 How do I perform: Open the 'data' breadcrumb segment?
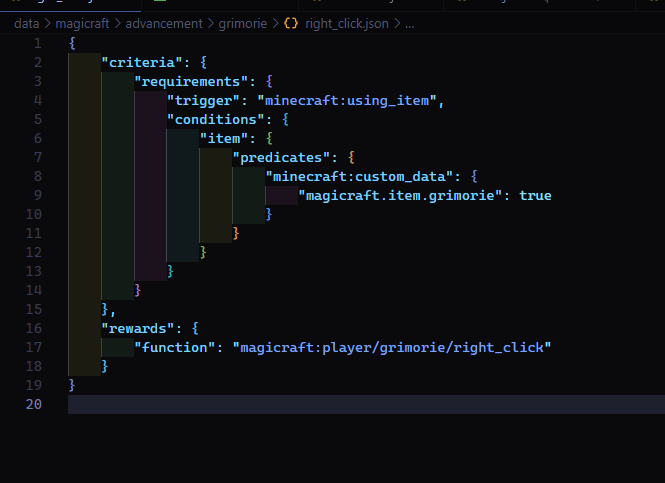(26, 24)
